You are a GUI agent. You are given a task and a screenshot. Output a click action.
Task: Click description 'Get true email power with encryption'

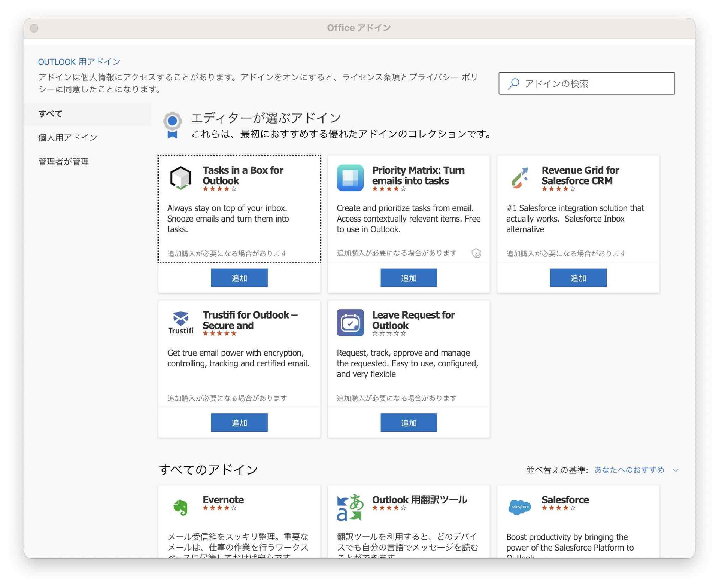click(x=238, y=358)
